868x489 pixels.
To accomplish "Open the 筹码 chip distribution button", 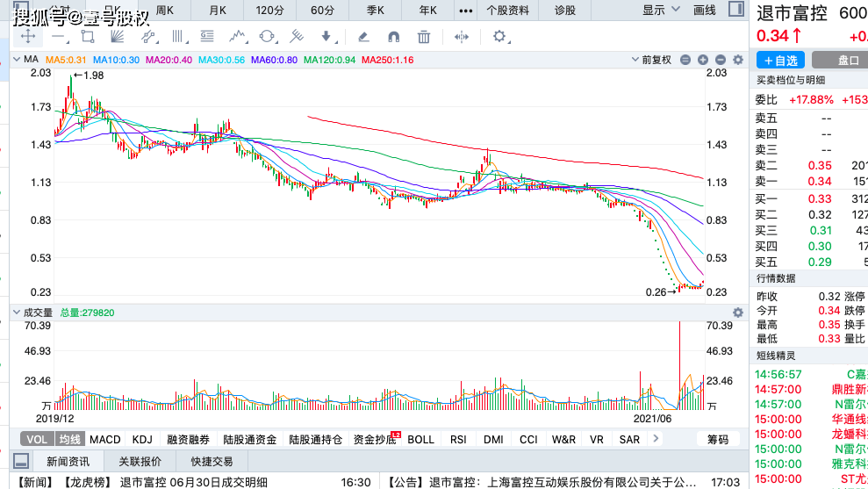I will (x=717, y=439).
